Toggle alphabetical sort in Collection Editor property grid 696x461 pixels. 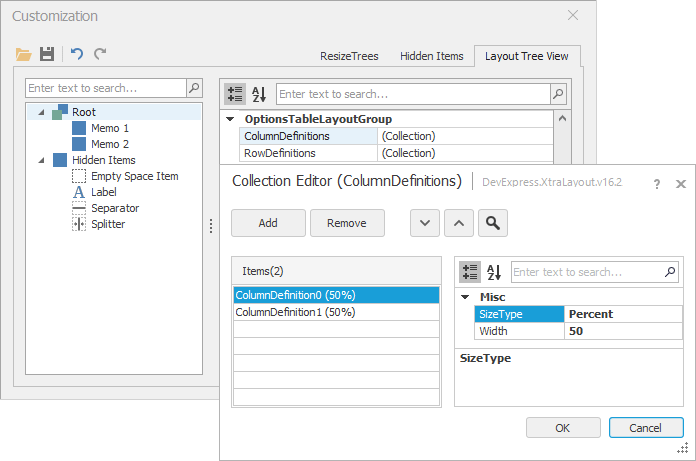[494, 272]
